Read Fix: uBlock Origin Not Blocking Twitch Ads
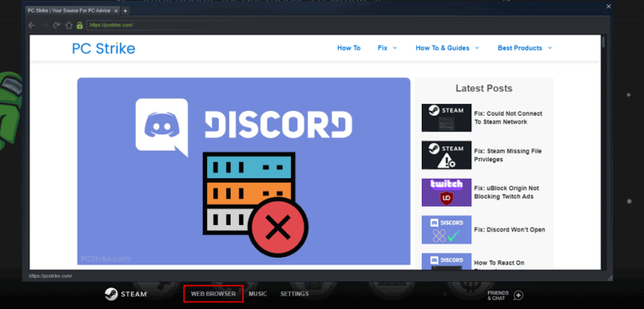The width and height of the screenshot is (644, 309). (x=506, y=192)
